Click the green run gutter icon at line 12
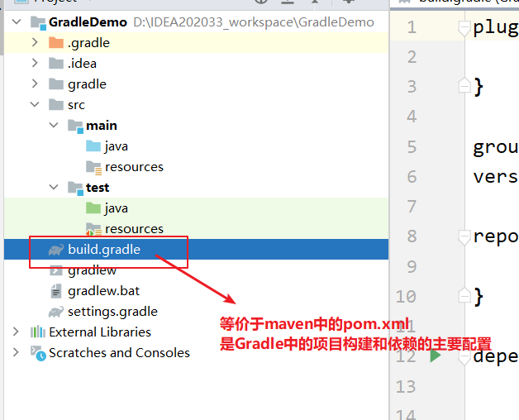Viewport: 519px width, 420px height. tap(436, 356)
